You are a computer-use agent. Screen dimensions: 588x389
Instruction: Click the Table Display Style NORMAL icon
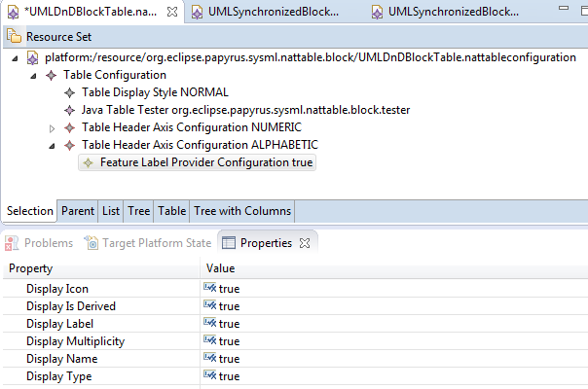(69, 92)
